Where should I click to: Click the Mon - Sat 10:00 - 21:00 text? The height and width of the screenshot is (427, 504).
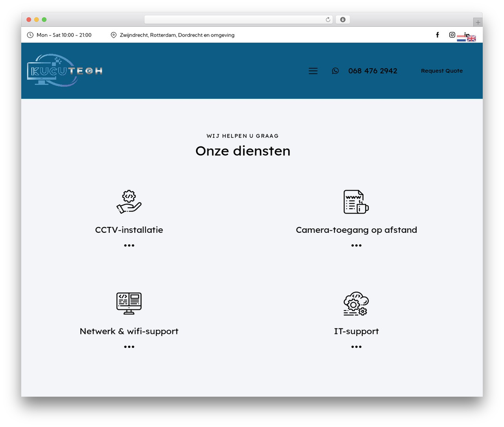[x=64, y=35]
